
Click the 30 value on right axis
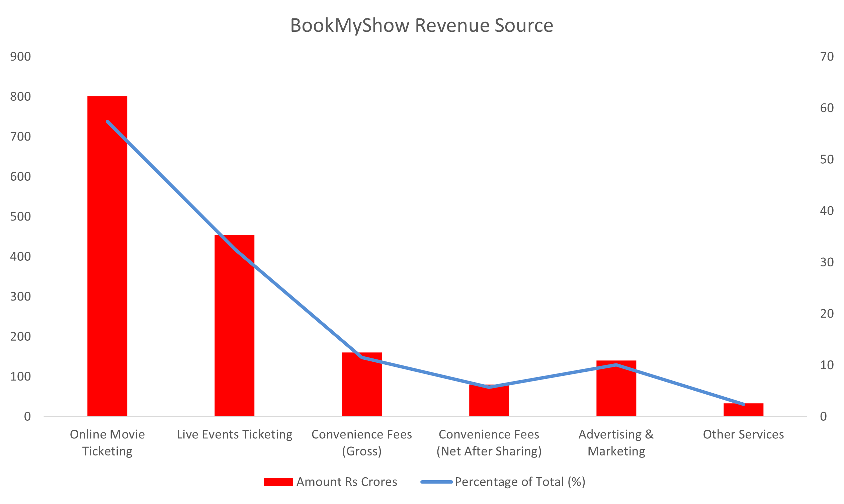click(x=827, y=262)
